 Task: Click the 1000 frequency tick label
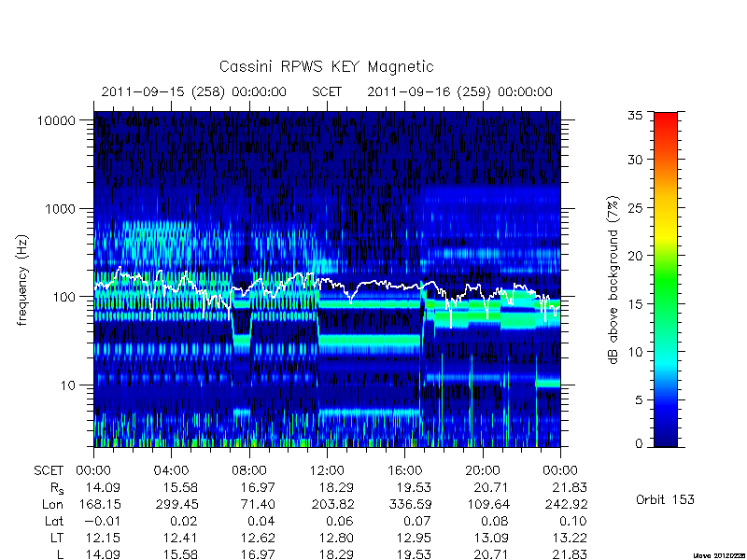[x=60, y=209]
